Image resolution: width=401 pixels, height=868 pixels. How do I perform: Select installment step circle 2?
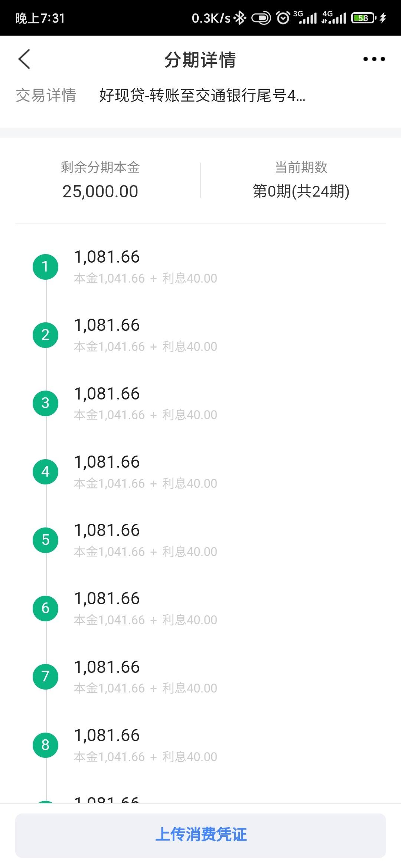[45, 335]
